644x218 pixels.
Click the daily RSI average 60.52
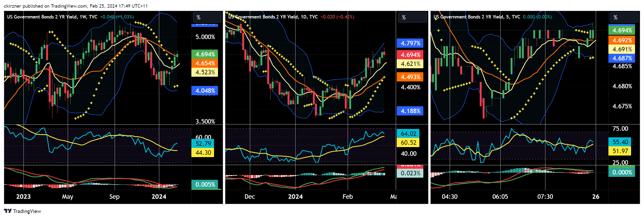(408, 143)
